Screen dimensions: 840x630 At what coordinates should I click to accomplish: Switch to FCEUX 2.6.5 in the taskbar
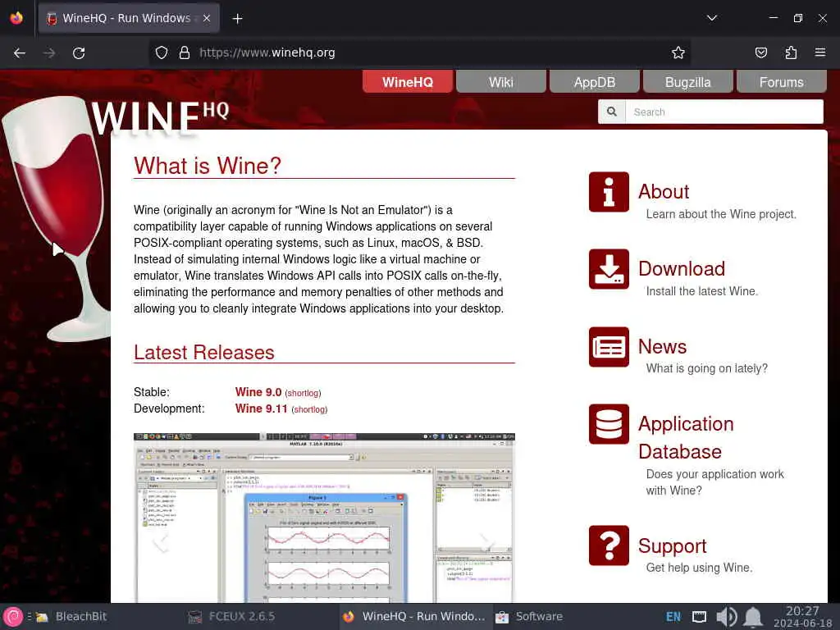point(232,617)
